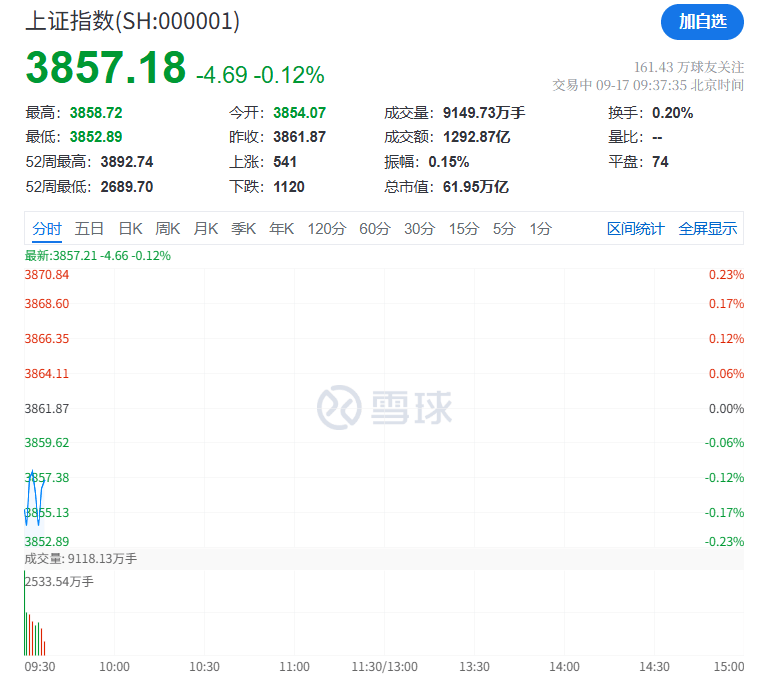Select the 15分 interval tab

pyautogui.click(x=463, y=229)
